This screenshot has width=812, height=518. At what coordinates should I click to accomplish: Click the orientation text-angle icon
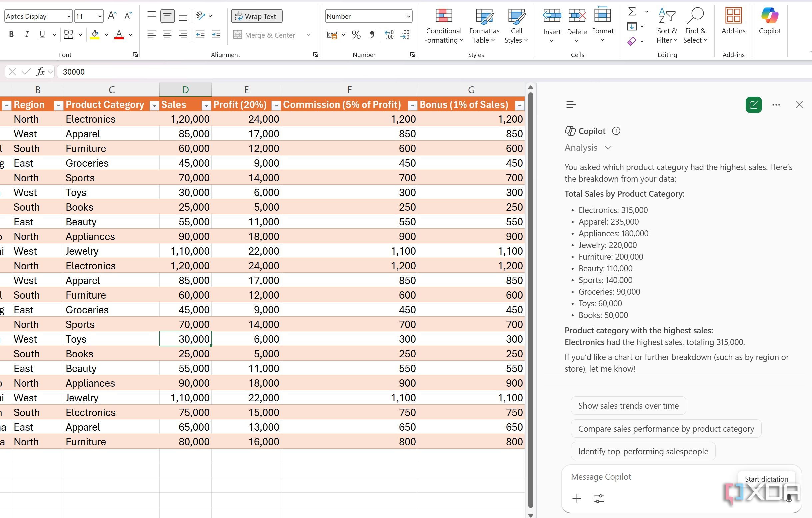[x=201, y=16]
